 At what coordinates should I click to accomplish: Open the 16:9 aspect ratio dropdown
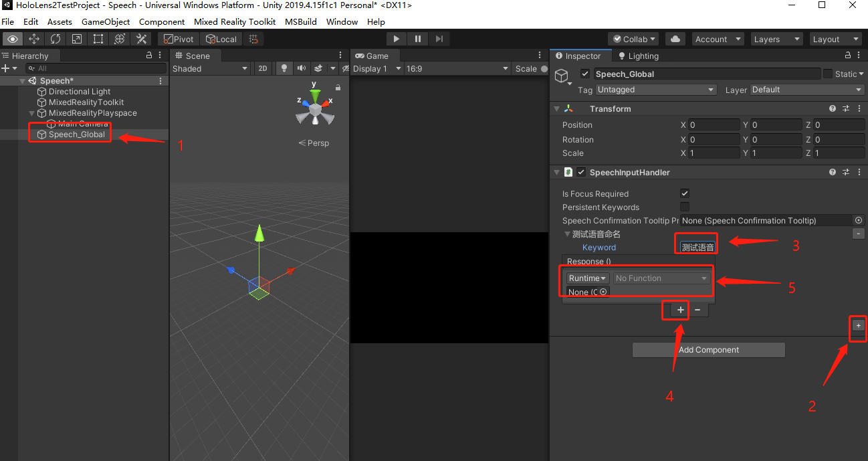point(457,68)
